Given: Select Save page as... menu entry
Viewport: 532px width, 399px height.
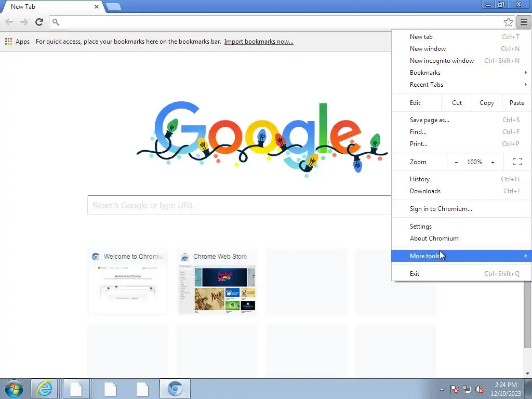Looking at the screenshot, I should point(461,120).
